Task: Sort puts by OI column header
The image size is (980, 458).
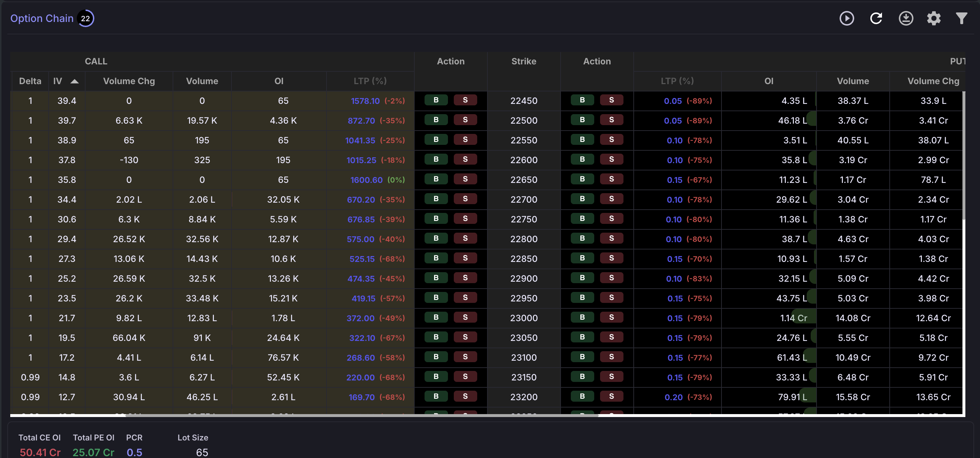Action: pyautogui.click(x=769, y=81)
